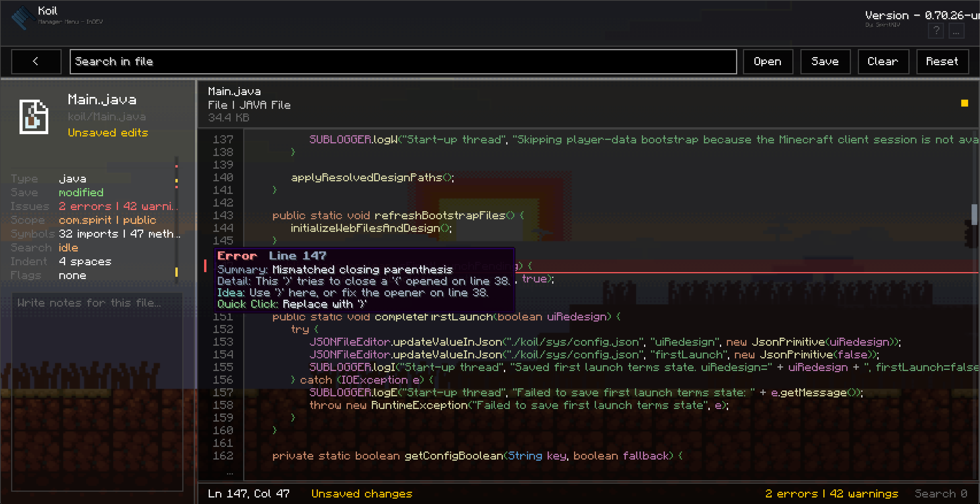980x504 pixels.
Task: Open the three-dots more options button
Action: point(956,30)
